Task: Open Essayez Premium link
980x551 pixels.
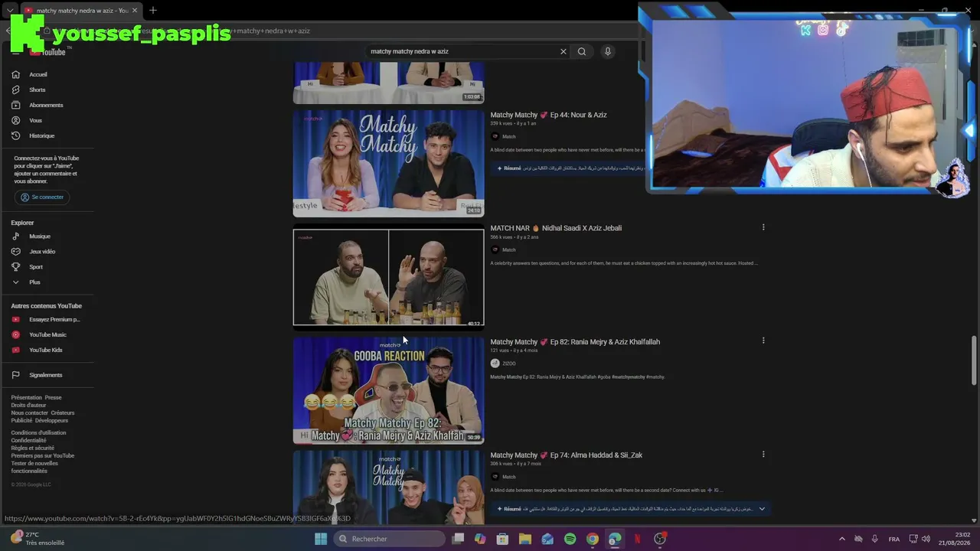Action: tap(54, 319)
